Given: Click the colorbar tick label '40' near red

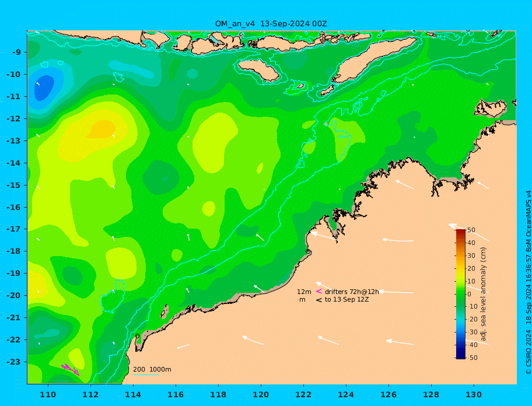Looking at the screenshot, I should (471, 243).
